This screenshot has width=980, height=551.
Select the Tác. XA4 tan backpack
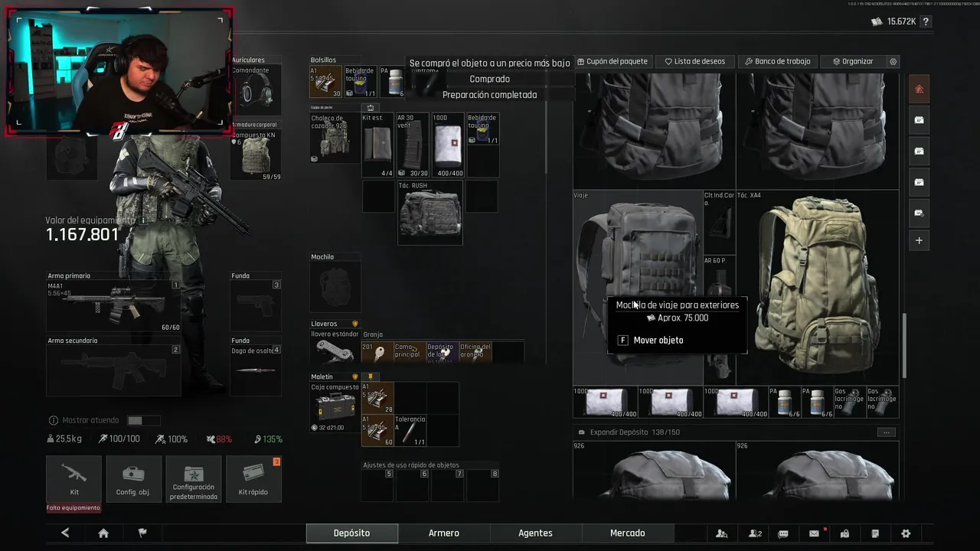coord(818,287)
